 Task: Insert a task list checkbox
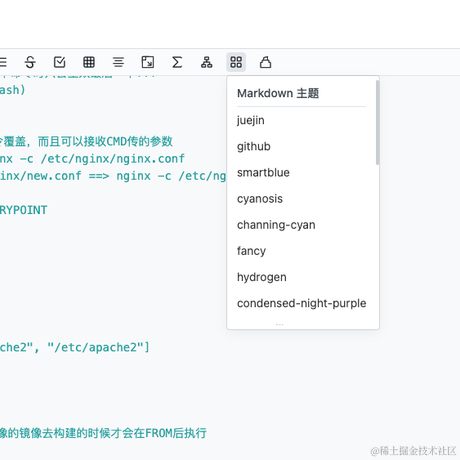click(x=60, y=62)
